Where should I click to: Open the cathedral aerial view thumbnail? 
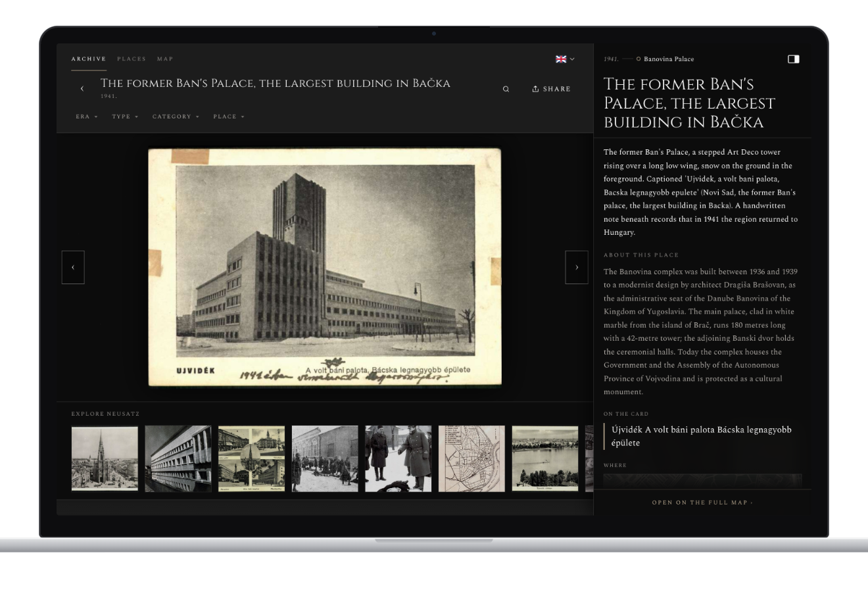(x=105, y=458)
